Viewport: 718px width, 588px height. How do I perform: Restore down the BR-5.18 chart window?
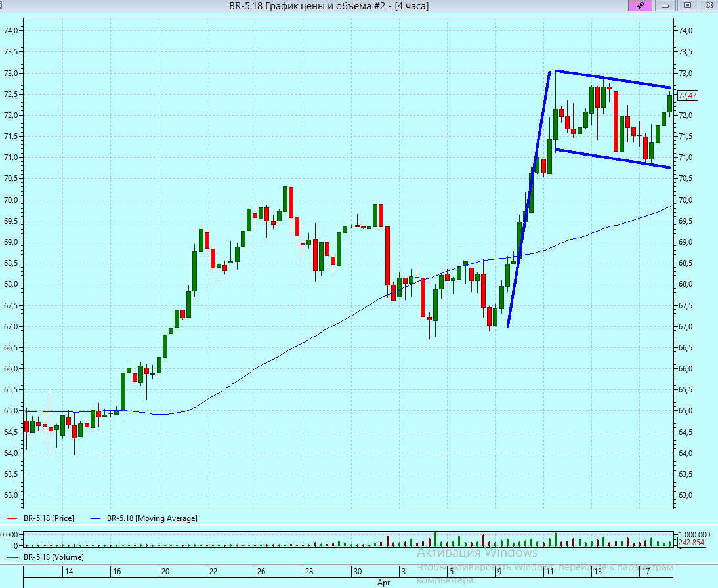[687, 5]
